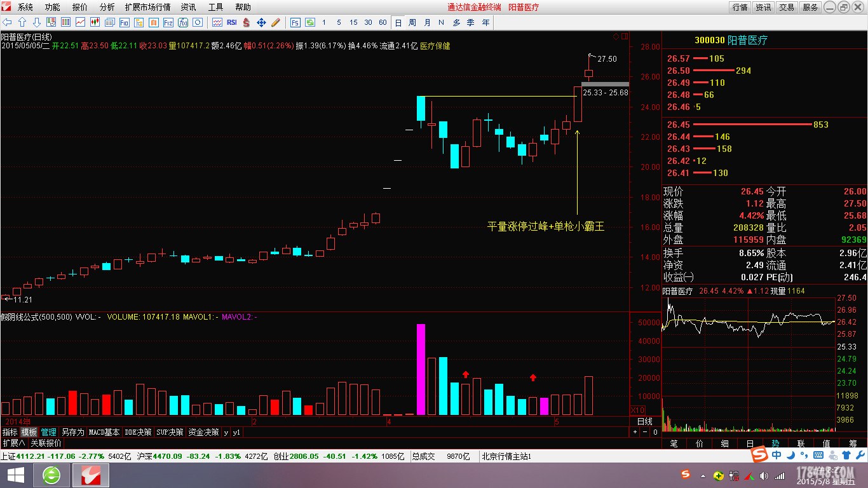This screenshot has width=868, height=488.
Task: Open the candlestick K-line chart icon
Action: click(95, 22)
